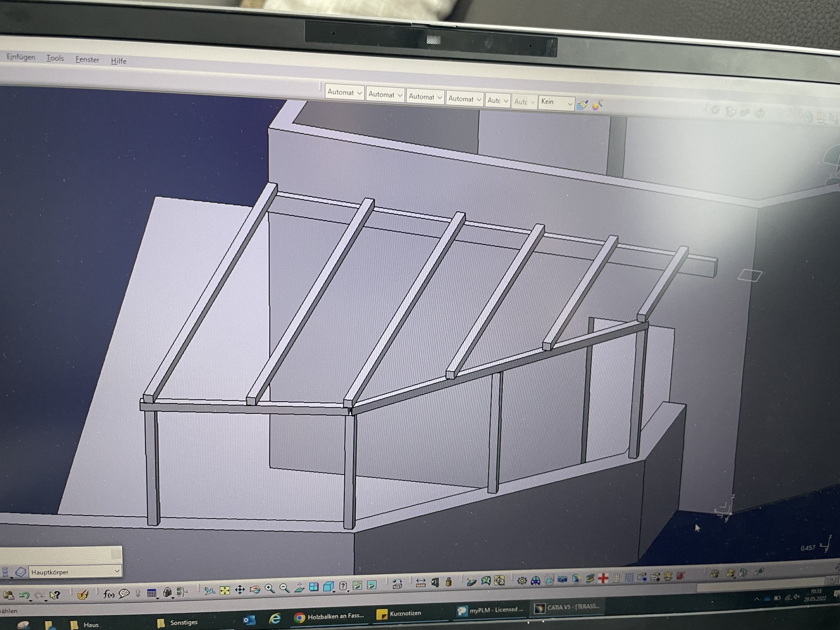Expand the Kein graphic properties dropdown
Screen dimensions: 840x630
coord(570,103)
